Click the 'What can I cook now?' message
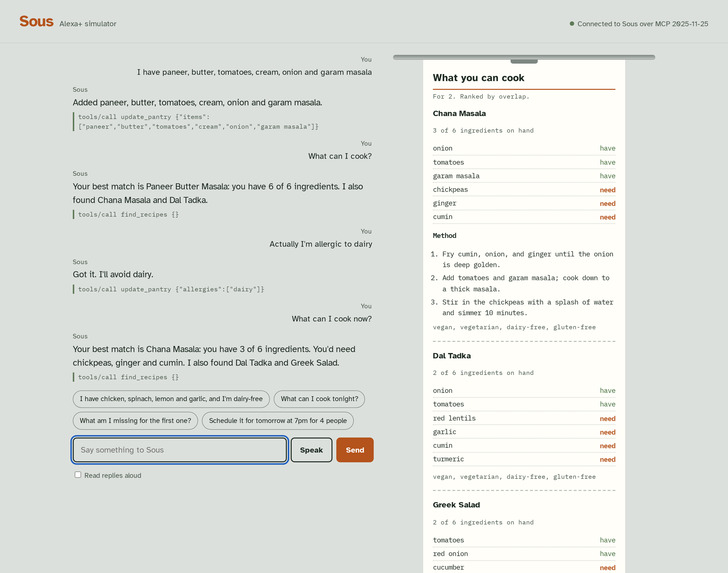Image resolution: width=728 pixels, height=573 pixels. (332, 319)
